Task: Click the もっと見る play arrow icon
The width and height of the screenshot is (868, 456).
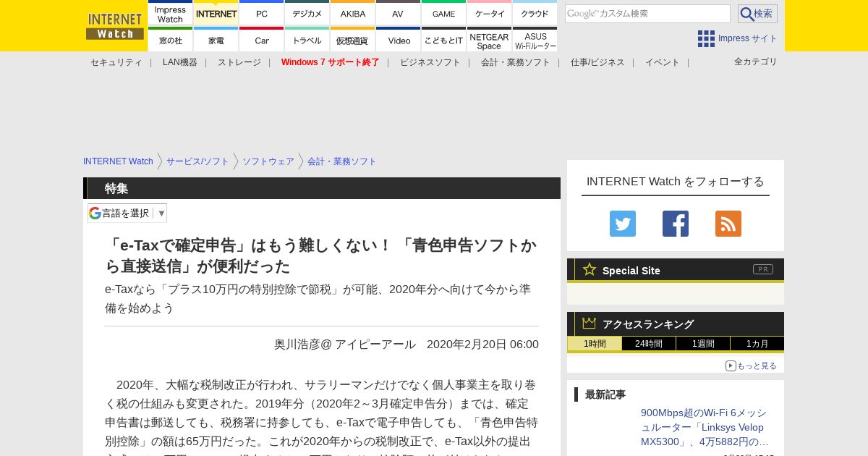Action: tap(731, 366)
